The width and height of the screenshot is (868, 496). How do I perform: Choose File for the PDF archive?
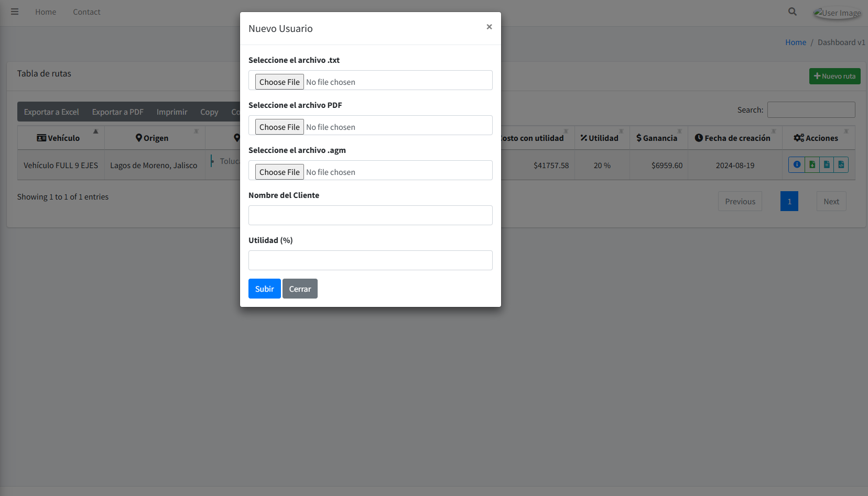279,127
